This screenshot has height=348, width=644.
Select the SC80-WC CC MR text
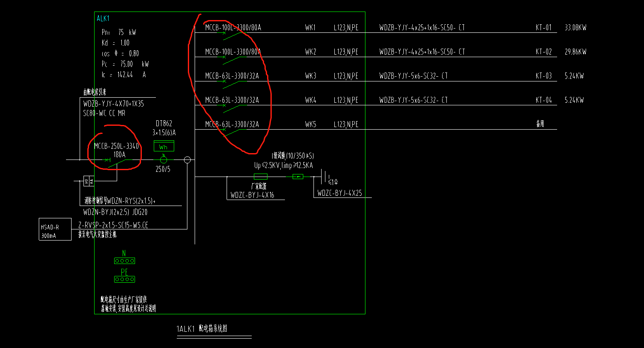pos(104,113)
